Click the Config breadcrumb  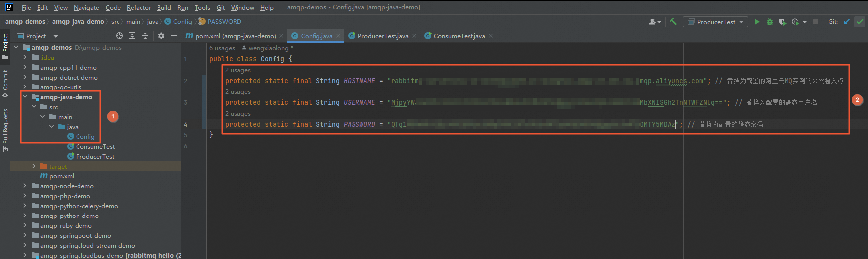click(178, 21)
